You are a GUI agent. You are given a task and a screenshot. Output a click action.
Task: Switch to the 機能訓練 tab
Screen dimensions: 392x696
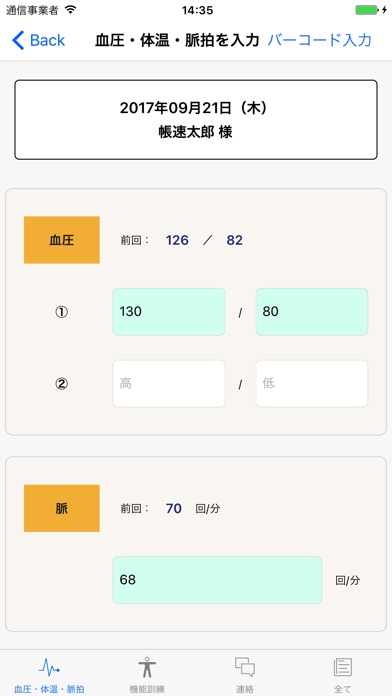pos(147,673)
